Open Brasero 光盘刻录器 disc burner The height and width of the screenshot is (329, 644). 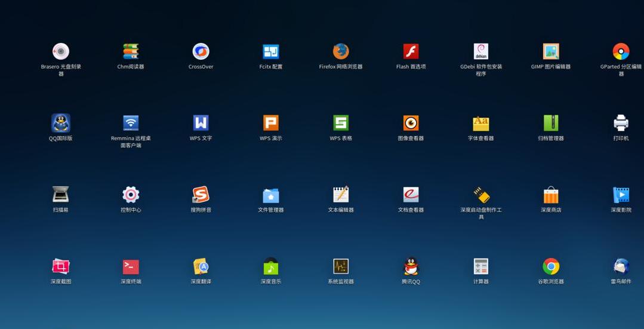[61, 51]
